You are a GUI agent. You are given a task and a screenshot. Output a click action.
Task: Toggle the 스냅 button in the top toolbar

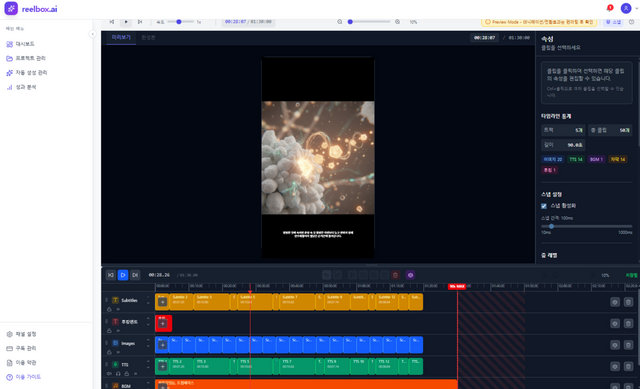pos(613,22)
